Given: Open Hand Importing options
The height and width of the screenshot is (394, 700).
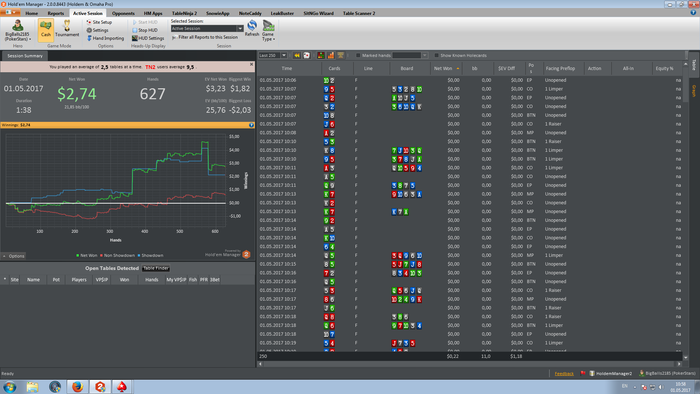Looking at the screenshot, I should [105, 38].
